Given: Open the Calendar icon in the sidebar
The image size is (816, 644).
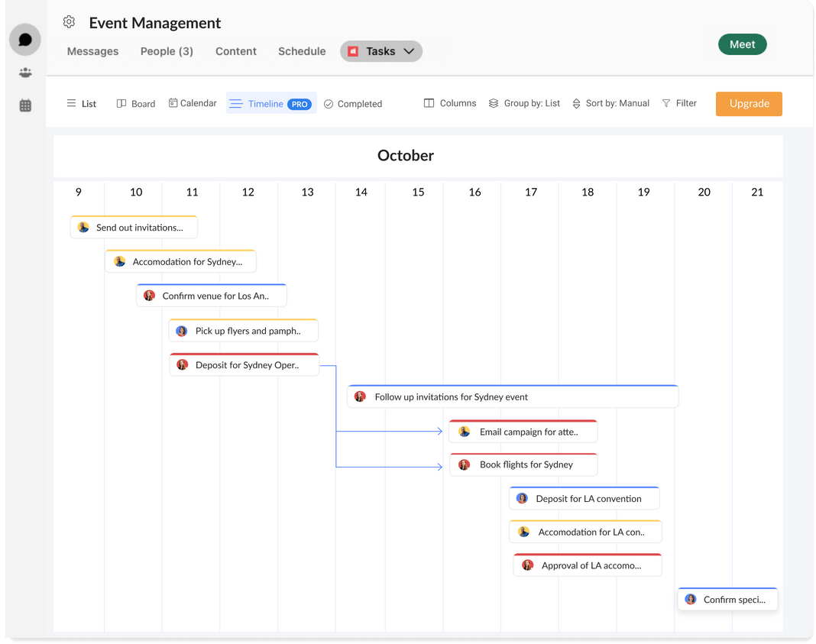Looking at the screenshot, I should pyautogui.click(x=24, y=106).
